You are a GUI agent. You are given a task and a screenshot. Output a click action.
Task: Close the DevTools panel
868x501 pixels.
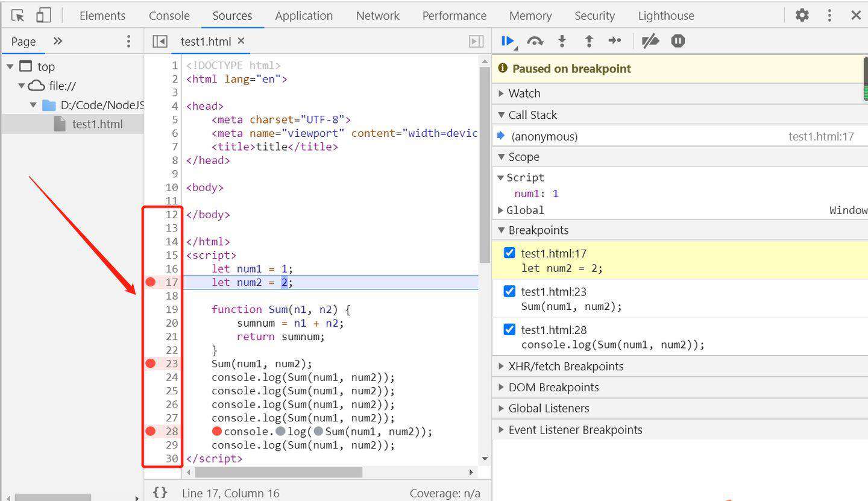(856, 15)
